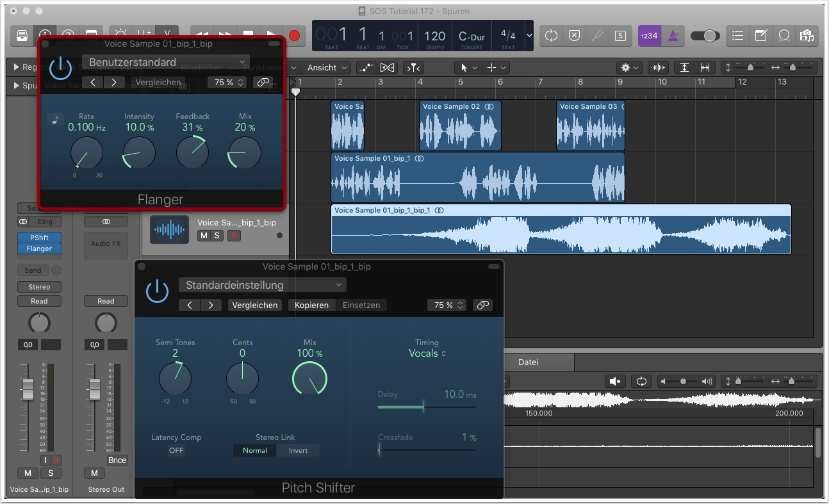The image size is (829, 504).
Task: Click the Kopieren button in Pitch Shifter
Action: click(x=311, y=305)
